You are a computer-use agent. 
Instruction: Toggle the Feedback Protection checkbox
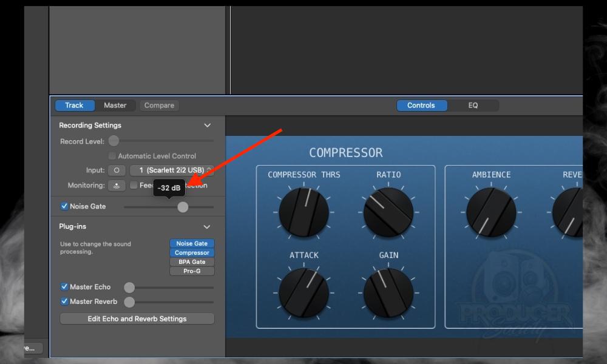tap(134, 185)
